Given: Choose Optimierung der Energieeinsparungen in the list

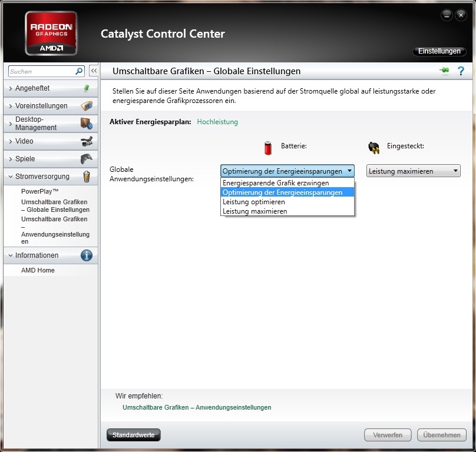Looking at the screenshot, I should (x=287, y=192).
